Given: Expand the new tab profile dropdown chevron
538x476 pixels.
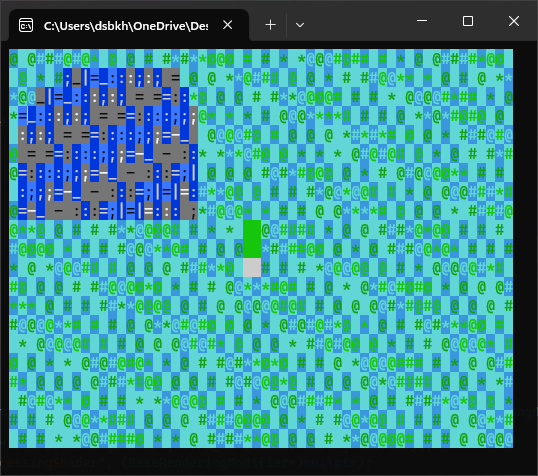Looking at the screenshot, I should [300, 25].
